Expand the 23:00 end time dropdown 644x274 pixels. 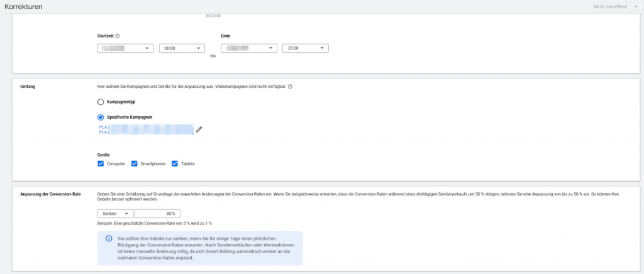tap(306, 48)
